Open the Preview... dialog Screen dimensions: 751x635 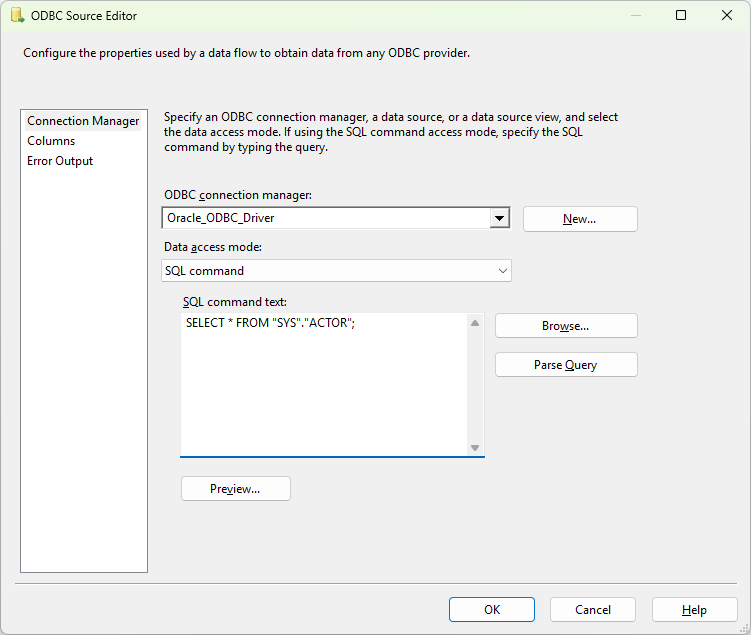coord(236,488)
